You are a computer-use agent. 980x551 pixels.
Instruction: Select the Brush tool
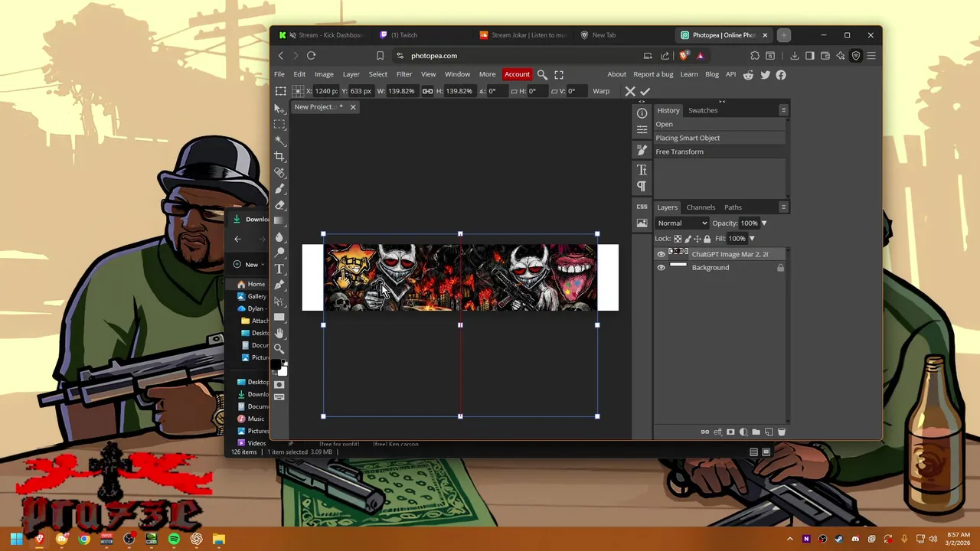279,188
